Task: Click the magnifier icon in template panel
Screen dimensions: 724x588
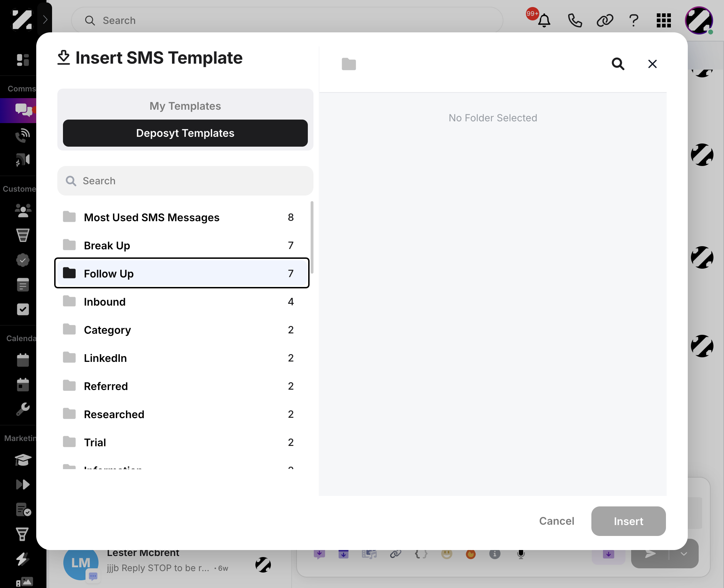Action: click(x=618, y=64)
